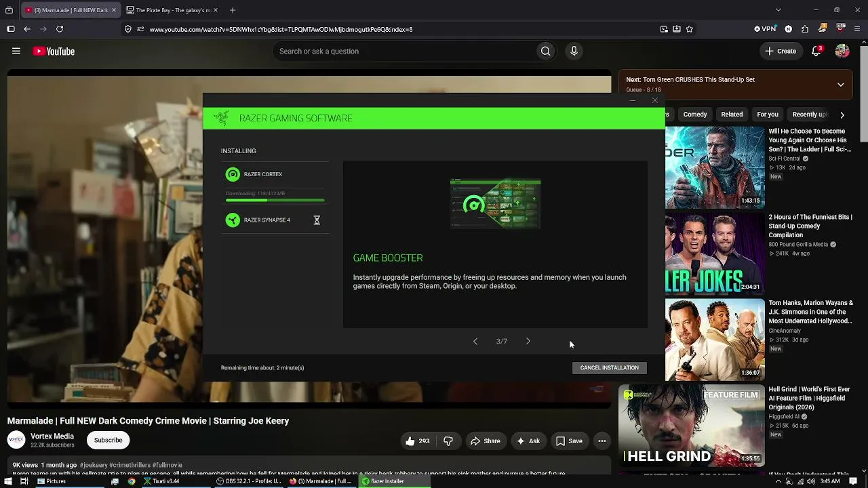Expand the Next queue panel chevron
The height and width of the screenshot is (488, 868).
click(x=841, y=85)
